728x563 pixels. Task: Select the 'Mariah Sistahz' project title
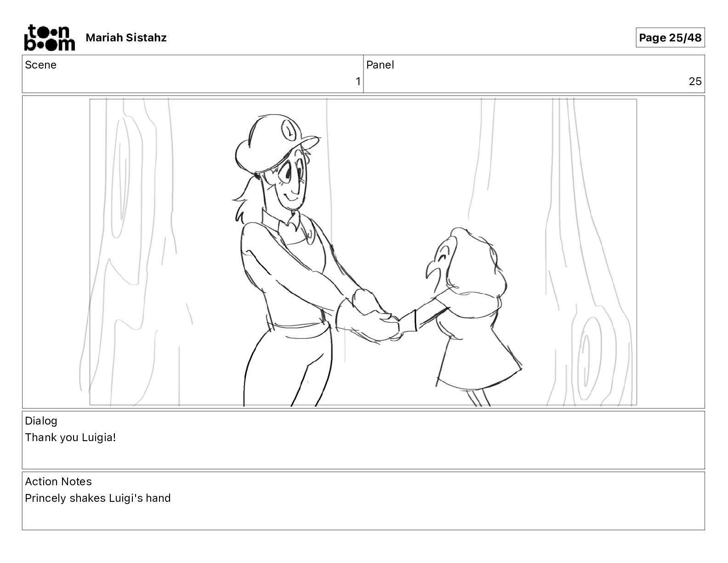pyautogui.click(x=126, y=38)
